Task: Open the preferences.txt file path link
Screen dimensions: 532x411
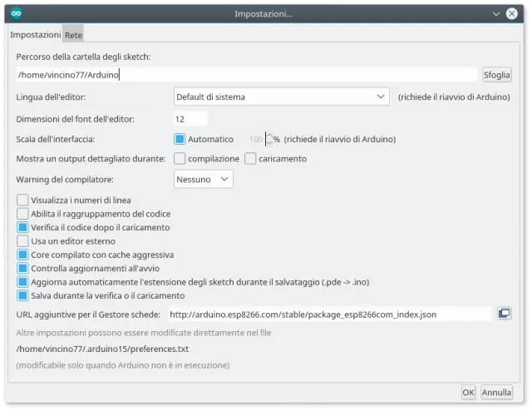Action: [x=102, y=349]
